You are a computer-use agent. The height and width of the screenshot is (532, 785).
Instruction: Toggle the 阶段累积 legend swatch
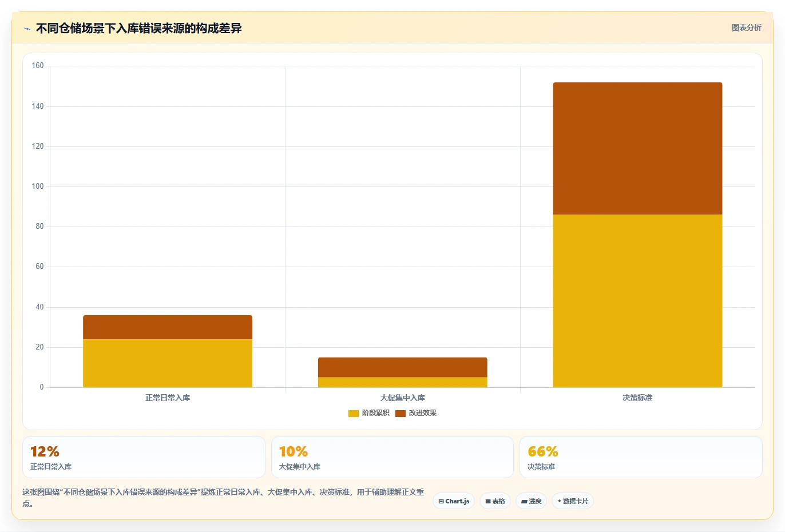point(353,413)
